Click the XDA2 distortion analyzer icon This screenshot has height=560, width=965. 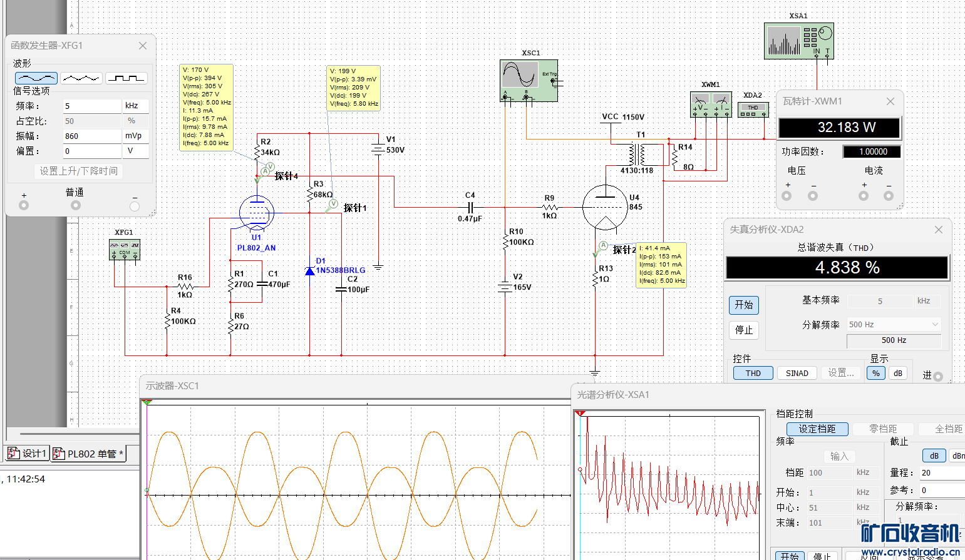(x=753, y=110)
